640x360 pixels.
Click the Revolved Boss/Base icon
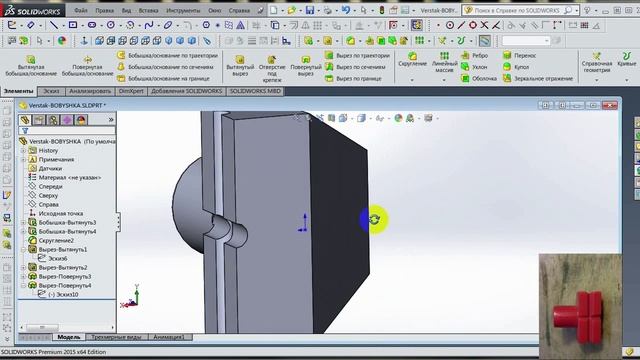pyautogui.click(x=87, y=60)
